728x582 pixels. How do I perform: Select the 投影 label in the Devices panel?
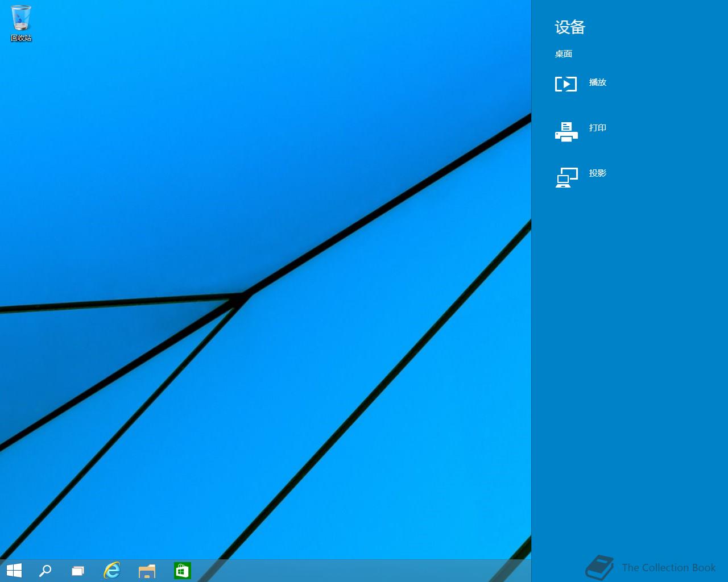598,173
